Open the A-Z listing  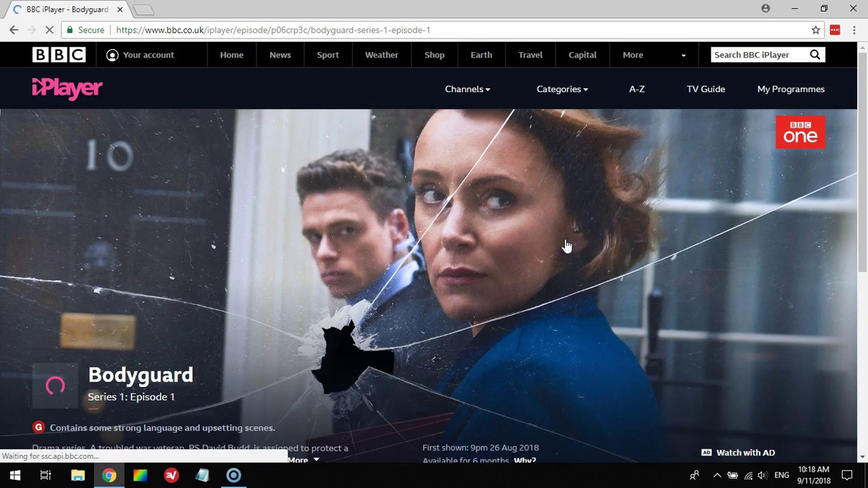point(637,89)
